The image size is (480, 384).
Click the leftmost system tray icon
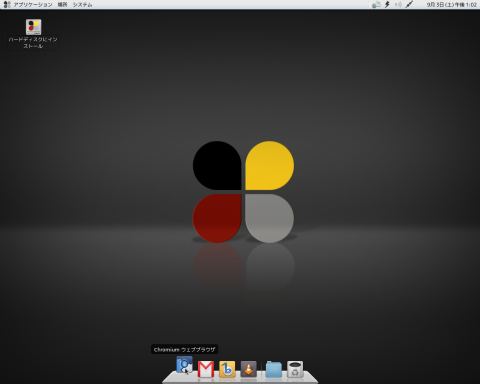click(x=376, y=5)
